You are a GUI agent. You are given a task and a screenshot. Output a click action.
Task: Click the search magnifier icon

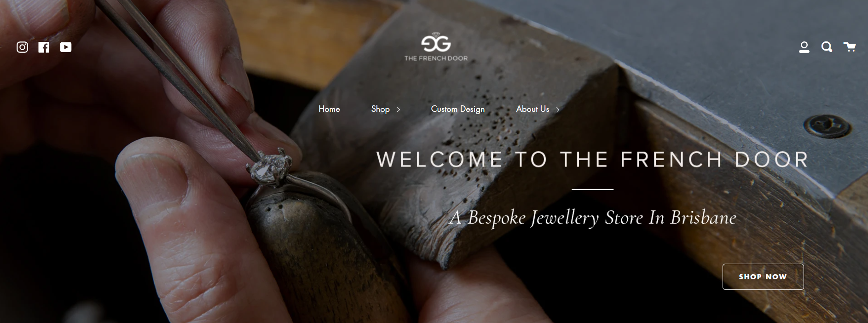coord(827,47)
